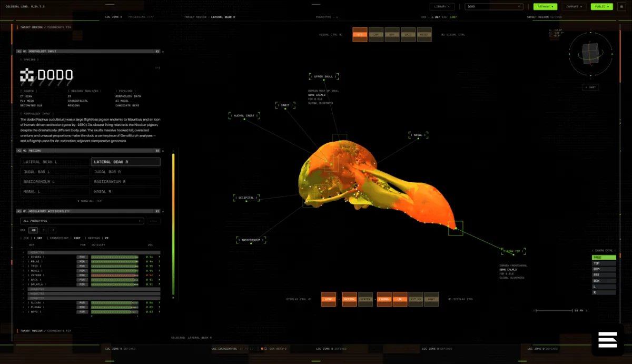Screen dimensions: 632x364
Task: Select the .2 FDR threshold
Action: [x=53, y=230]
